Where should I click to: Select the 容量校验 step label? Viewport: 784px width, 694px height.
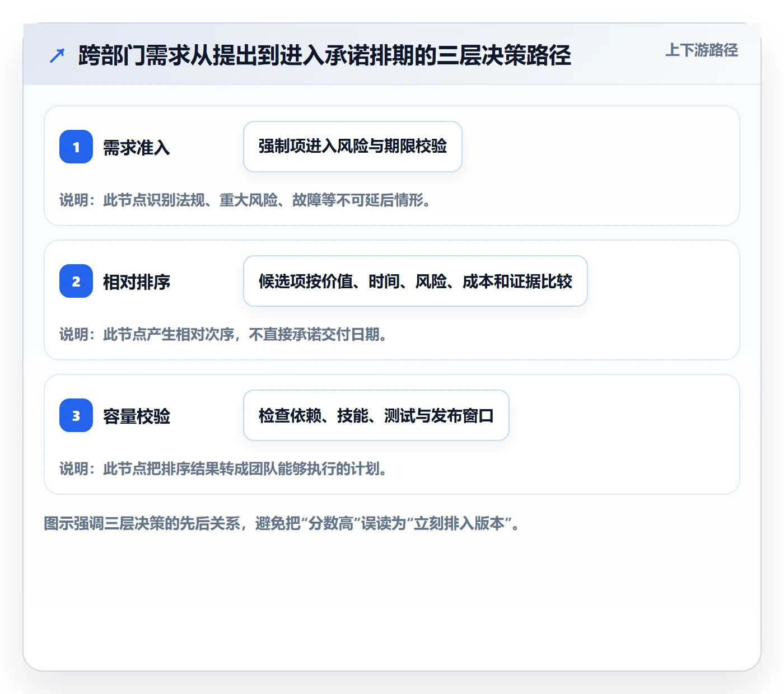click(x=137, y=416)
